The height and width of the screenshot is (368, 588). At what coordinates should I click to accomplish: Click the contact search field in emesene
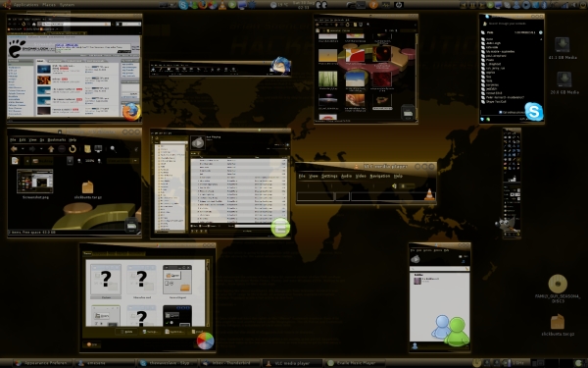(x=439, y=268)
